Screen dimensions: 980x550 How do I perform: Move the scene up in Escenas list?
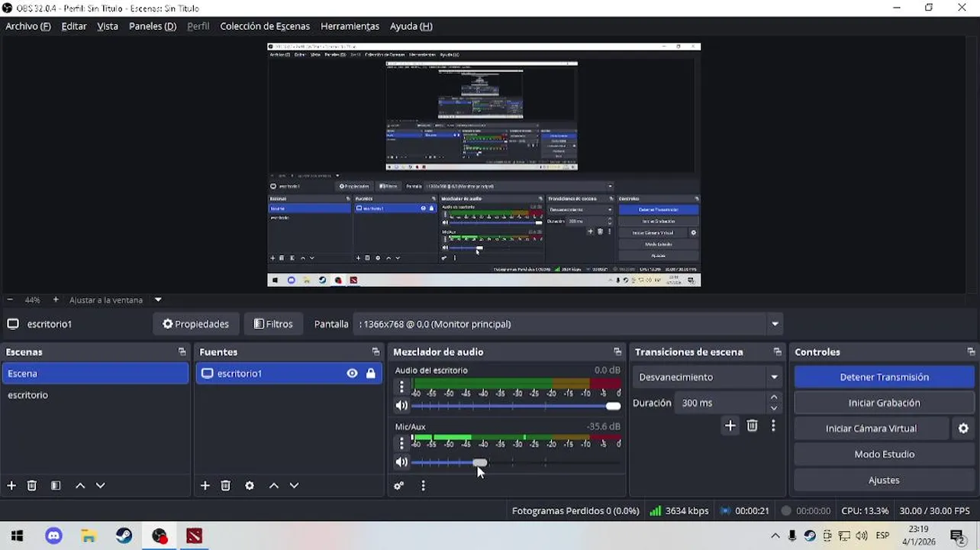(80, 486)
